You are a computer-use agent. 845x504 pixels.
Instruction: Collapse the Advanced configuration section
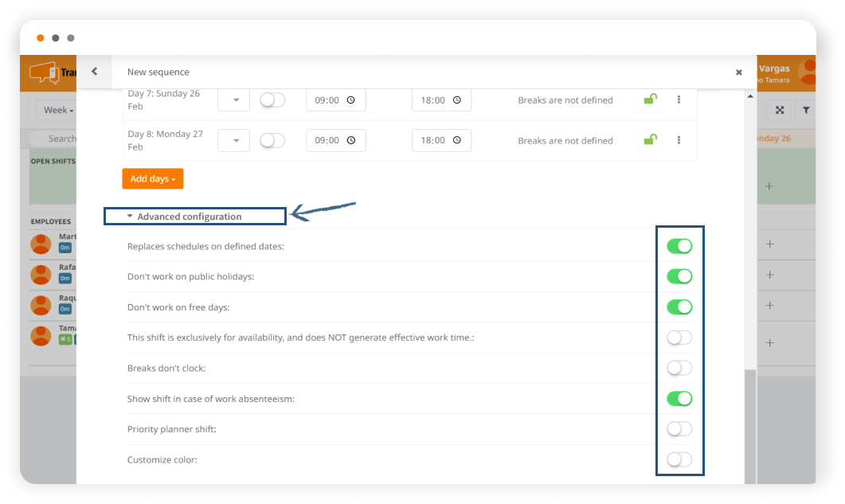[x=189, y=217]
